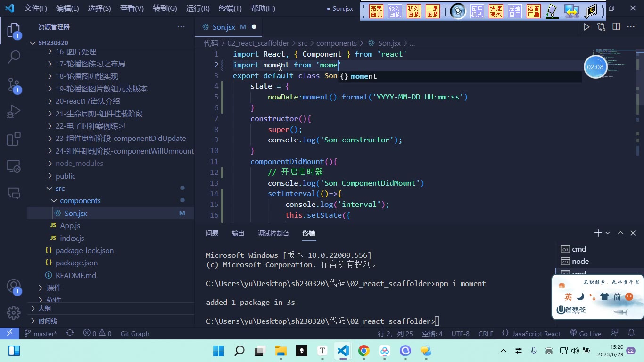This screenshot has height=362, width=644.
Task: Open the terminal launch profile dropdown
Action: coord(608,233)
